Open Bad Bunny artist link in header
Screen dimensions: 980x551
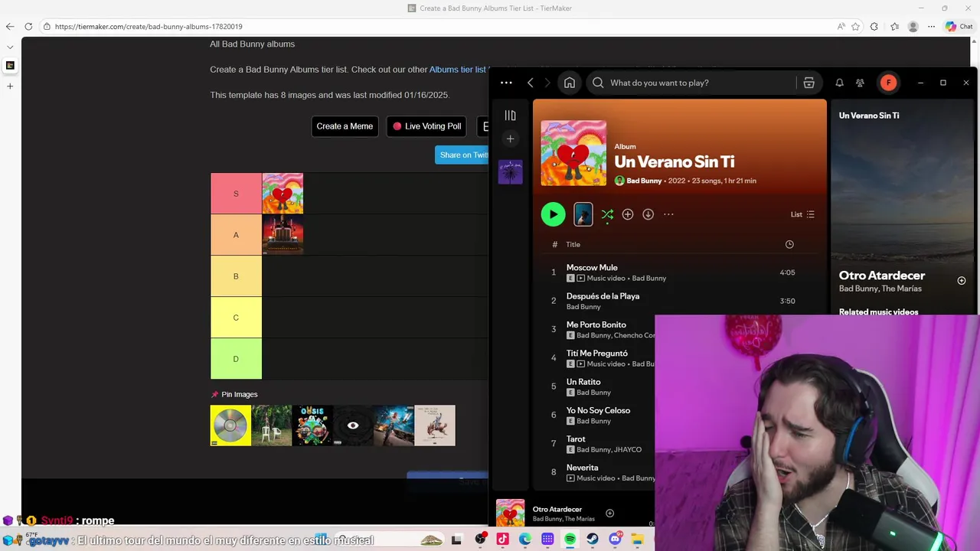pos(644,181)
